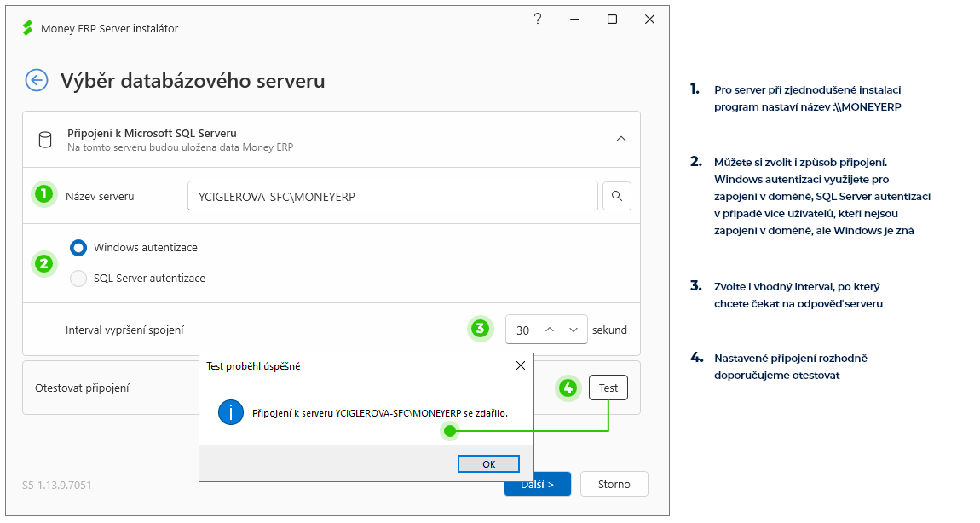Increase timeout interval with up arrow

tap(550, 330)
